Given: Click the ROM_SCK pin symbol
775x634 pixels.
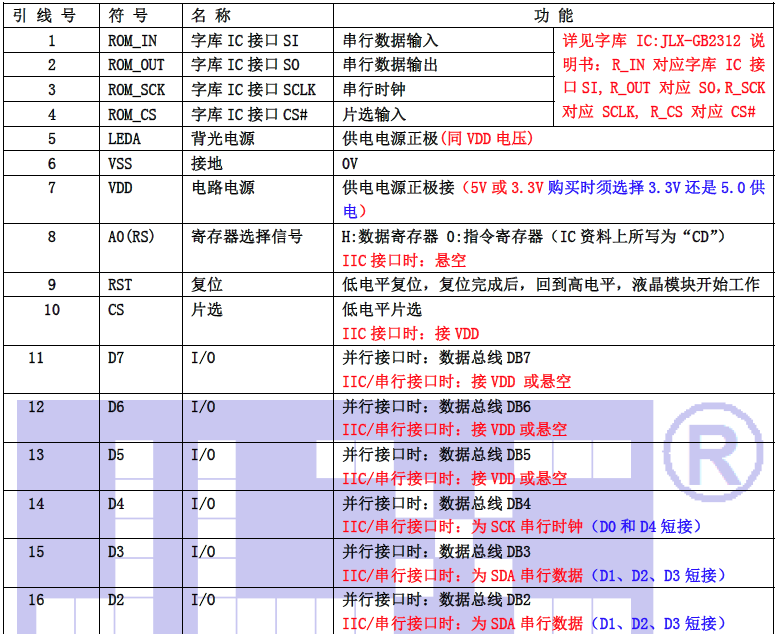Looking at the screenshot, I should [135, 90].
